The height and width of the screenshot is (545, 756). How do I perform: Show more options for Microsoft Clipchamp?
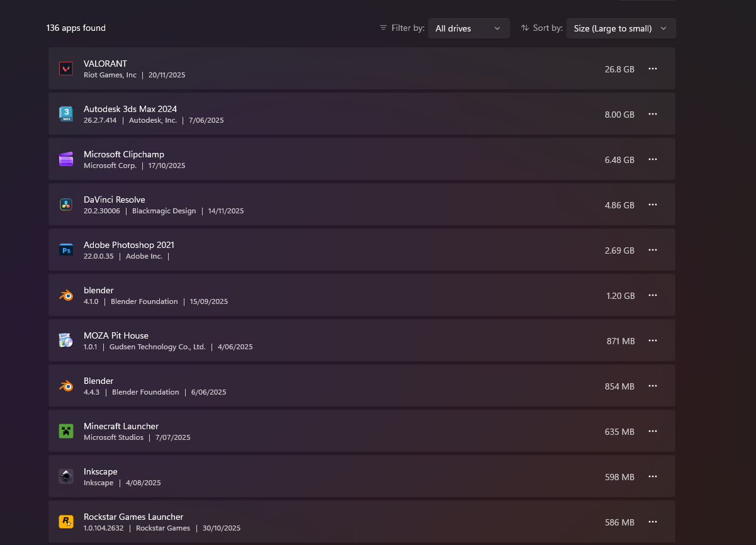click(x=653, y=159)
